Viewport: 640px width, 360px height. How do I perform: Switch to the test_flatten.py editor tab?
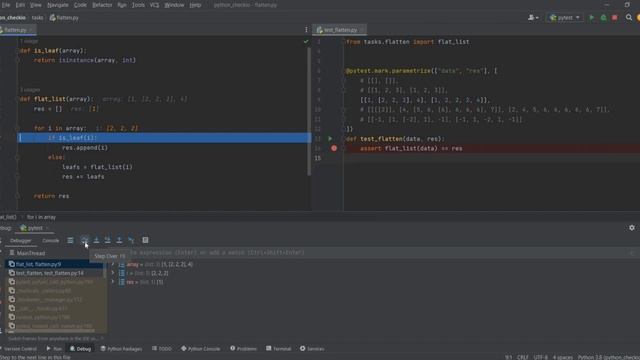pyautogui.click(x=340, y=30)
